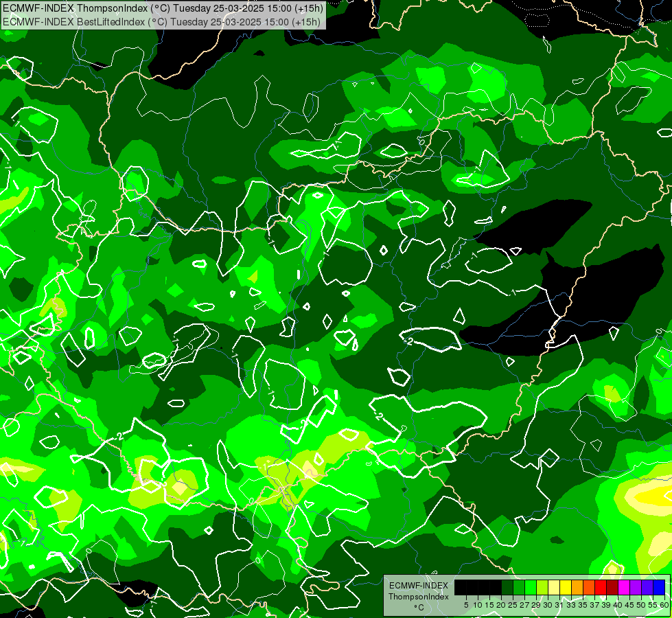Select the yellow 31–33 legend swatch
The image size is (672, 618).
pos(566,587)
